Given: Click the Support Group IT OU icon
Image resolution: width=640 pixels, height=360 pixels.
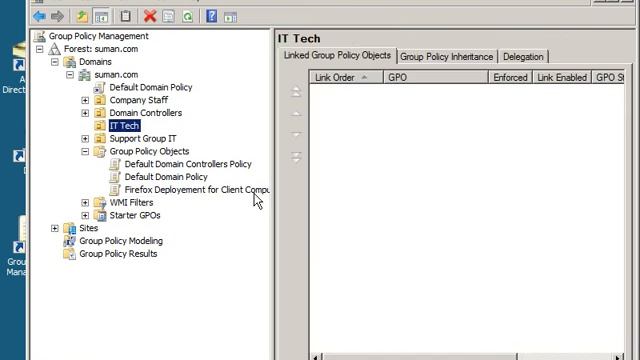Looking at the screenshot, I should [100, 138].
